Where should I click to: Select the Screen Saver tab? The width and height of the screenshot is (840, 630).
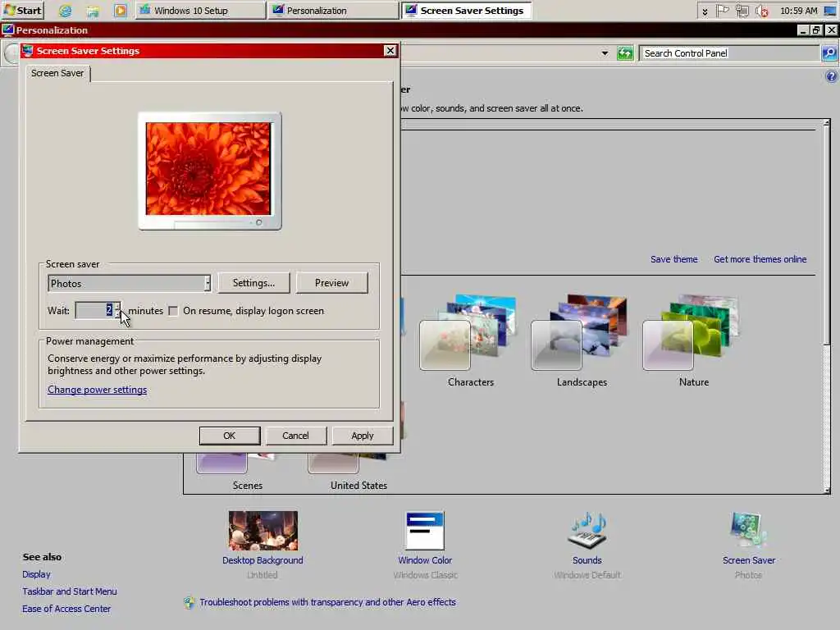click(57, 73)
